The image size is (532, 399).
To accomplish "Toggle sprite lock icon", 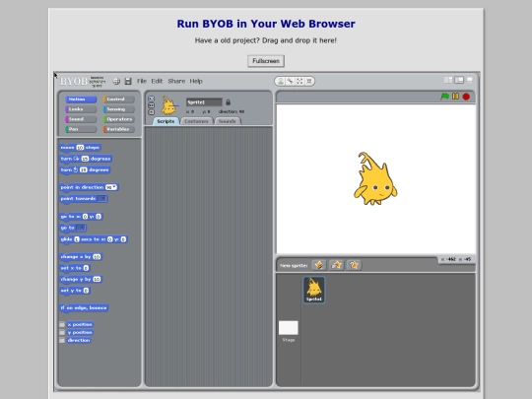I will (x=228, y=102).
